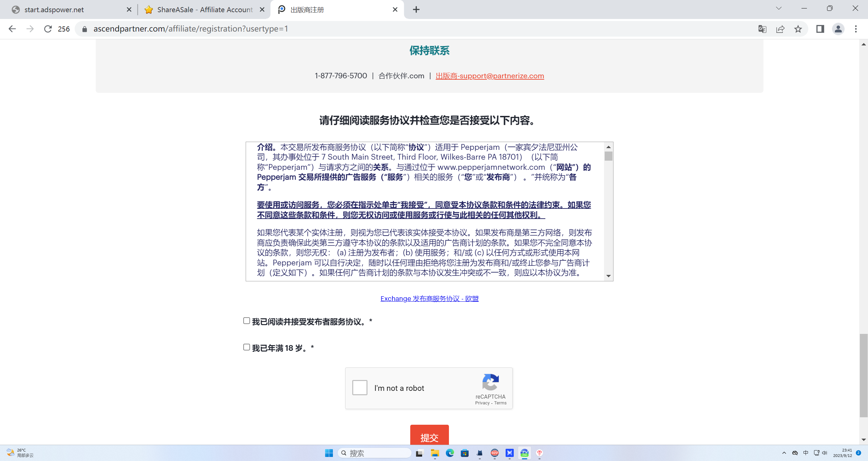Reload the page with the refresh icon
This screenshot has height=461, width=868.
(x=48, y=29)
